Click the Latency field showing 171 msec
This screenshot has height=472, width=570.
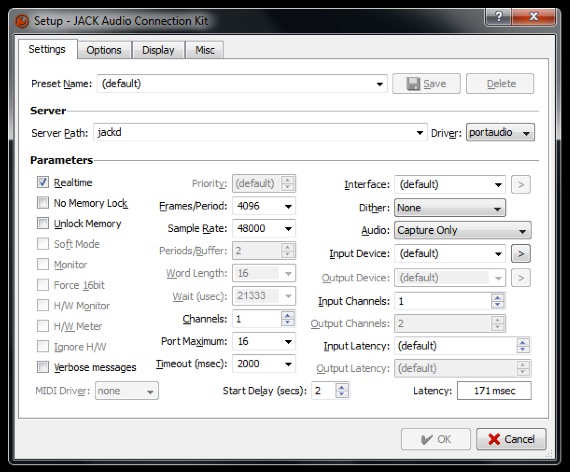point(494,391)
